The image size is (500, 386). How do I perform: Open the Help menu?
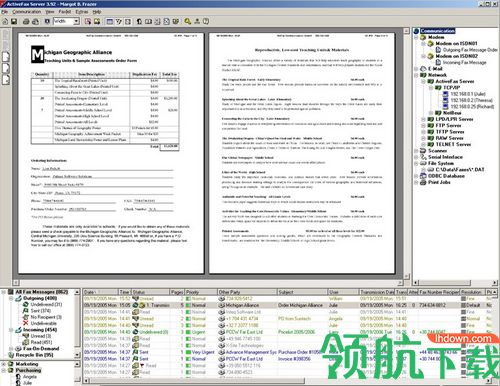click(97, 12)
